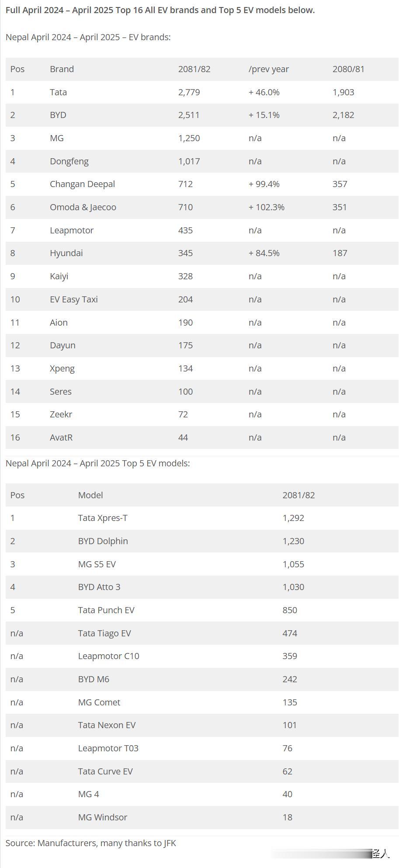Click the MG S5 EV model cell
Screen dimensions: 399x868
click(x=97, y=564)
